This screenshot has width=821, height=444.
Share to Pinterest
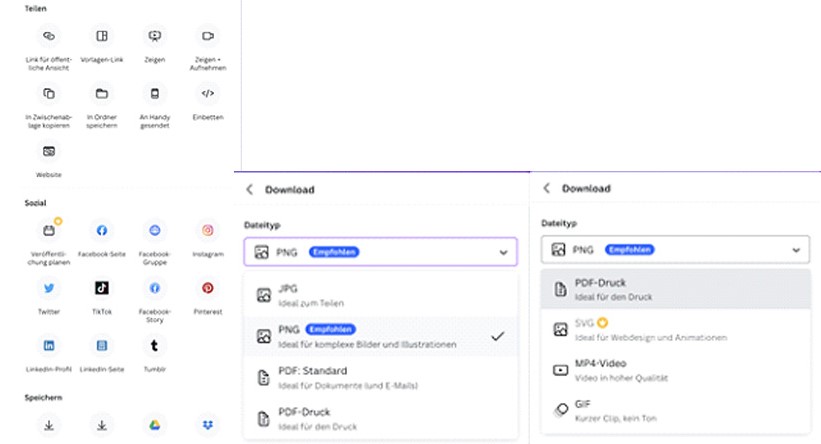[208, 288]
